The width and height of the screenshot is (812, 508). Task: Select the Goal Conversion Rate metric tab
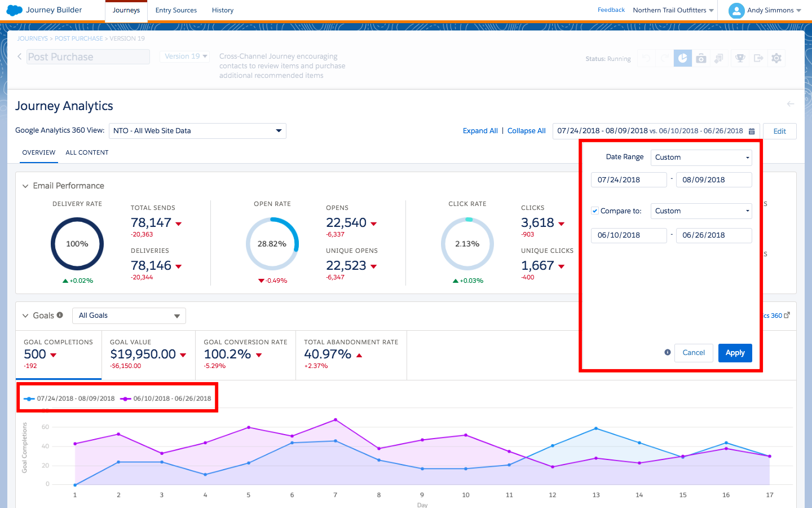[245, 354]
